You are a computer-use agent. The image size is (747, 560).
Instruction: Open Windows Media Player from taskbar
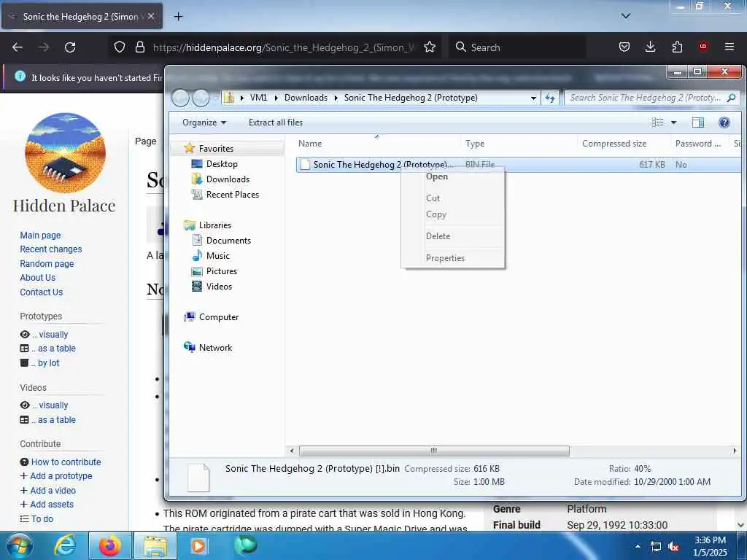tap(198, 545)
